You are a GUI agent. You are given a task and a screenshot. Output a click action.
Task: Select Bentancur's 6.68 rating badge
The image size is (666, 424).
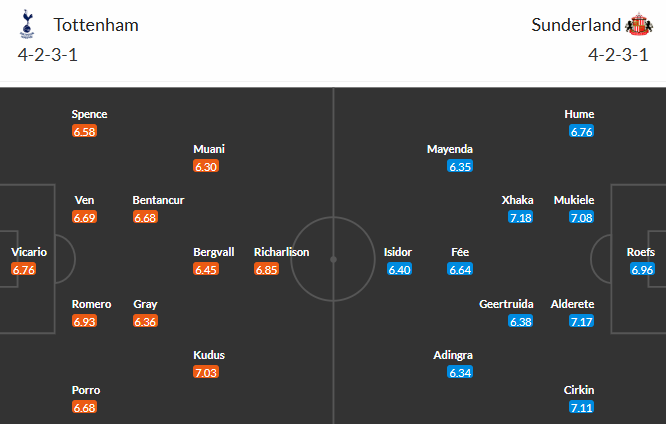(x=144, y=217)
